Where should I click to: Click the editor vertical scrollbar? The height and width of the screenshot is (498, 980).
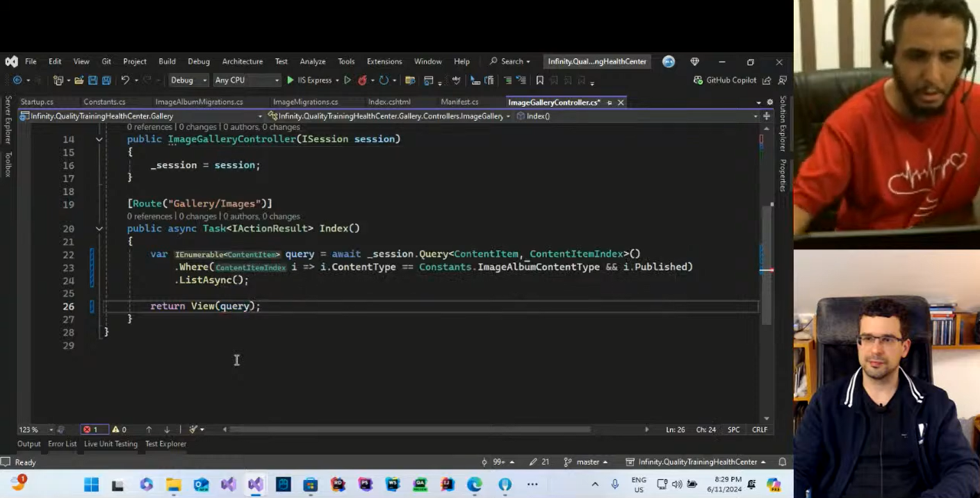click(x=767, y=264)
